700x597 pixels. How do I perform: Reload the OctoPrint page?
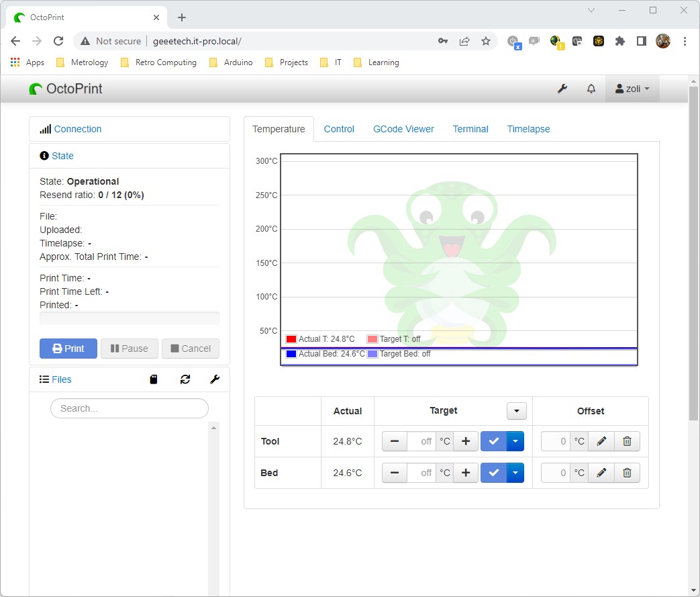(58, 41)
